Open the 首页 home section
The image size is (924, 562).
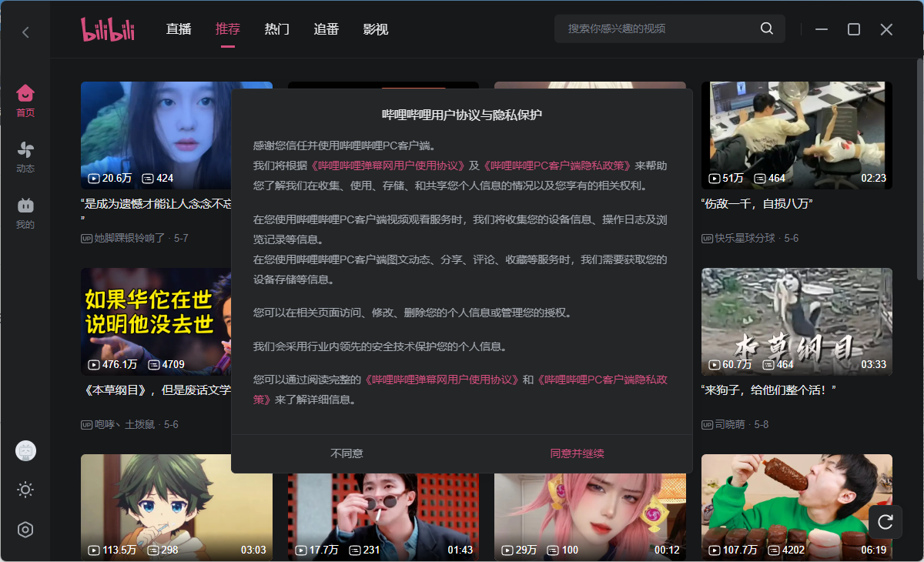coord(25,99)
